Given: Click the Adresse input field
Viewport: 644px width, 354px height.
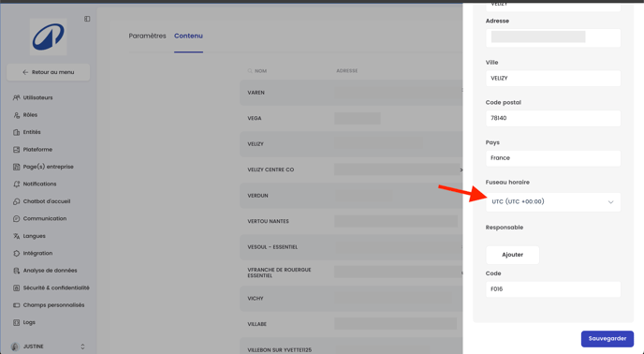Looking at the screenshot, I should 553,37.
